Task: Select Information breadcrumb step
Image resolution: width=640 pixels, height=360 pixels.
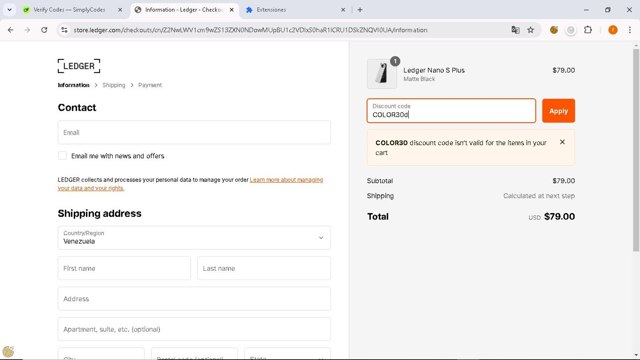Action: 73,85
